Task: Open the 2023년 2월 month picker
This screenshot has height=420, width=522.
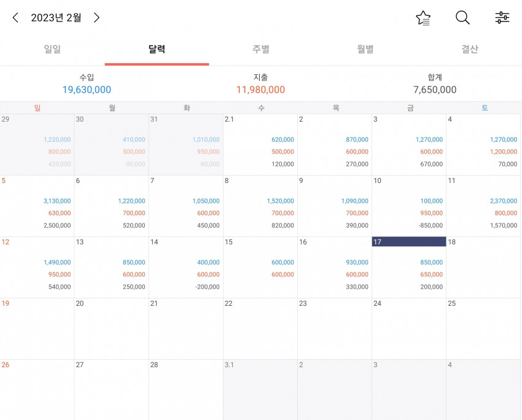Action: [56, 18]
